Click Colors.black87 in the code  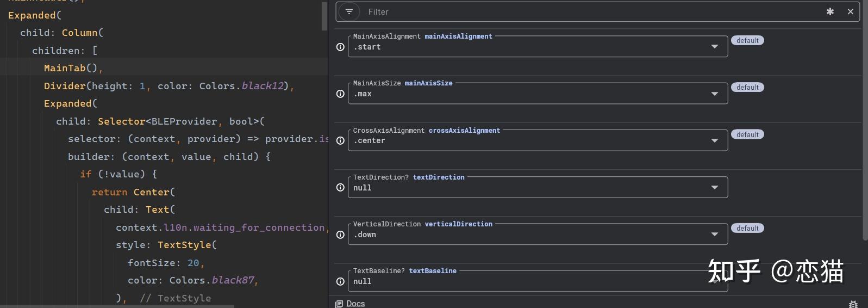[x=212, y=280]
